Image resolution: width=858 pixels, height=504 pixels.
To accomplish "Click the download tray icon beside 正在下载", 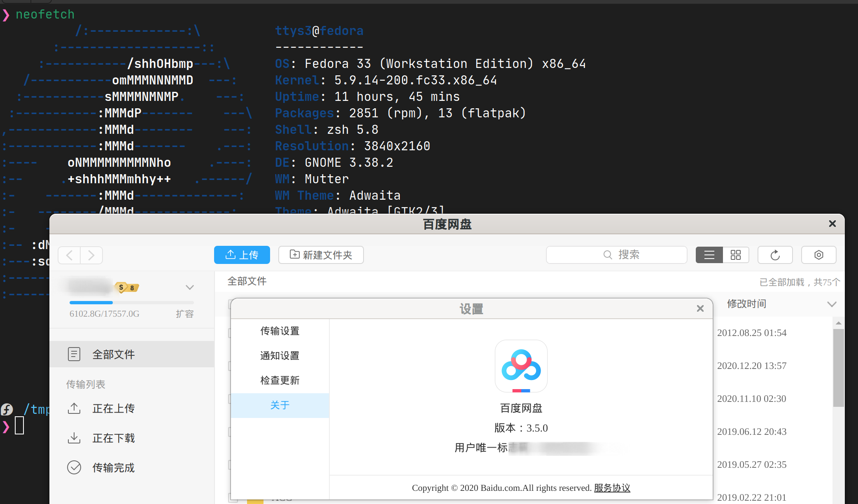I will [74, 438].
